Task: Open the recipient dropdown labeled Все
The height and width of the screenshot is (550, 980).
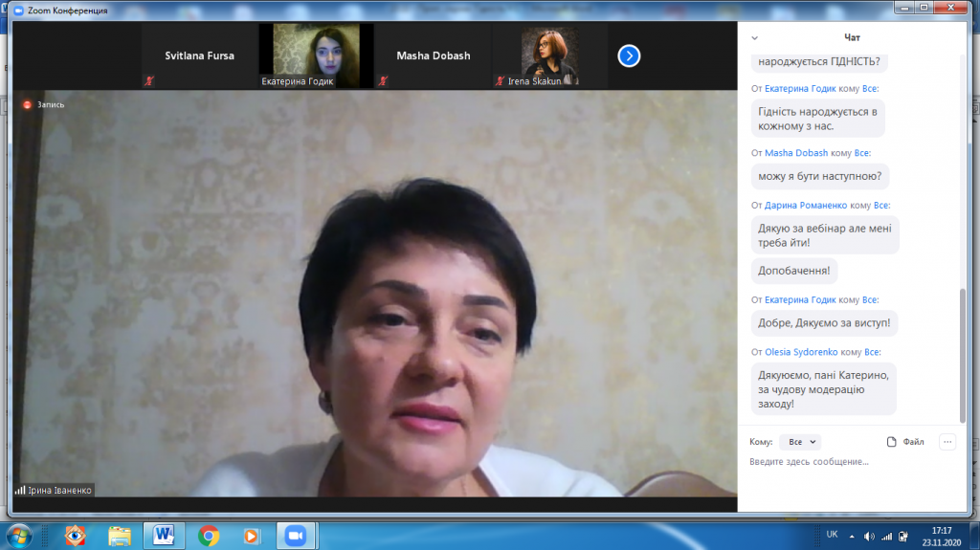Action: pos(801,442)
